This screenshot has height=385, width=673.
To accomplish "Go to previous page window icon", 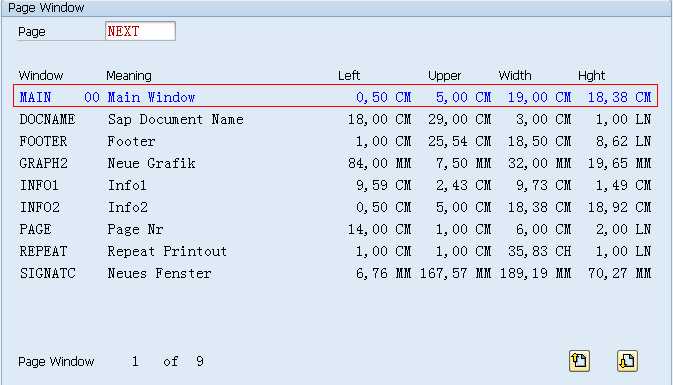I will pyautogui.click(x=579, y=361).
